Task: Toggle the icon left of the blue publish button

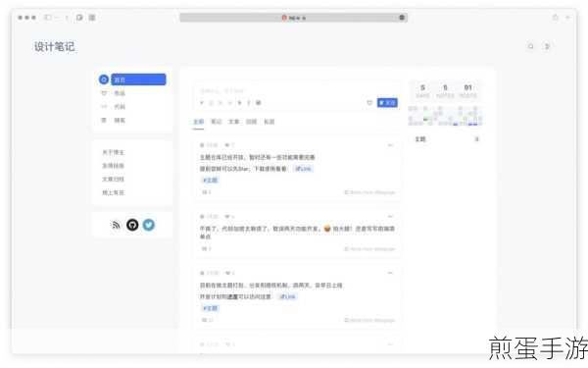Action: (x=369, y=102)
